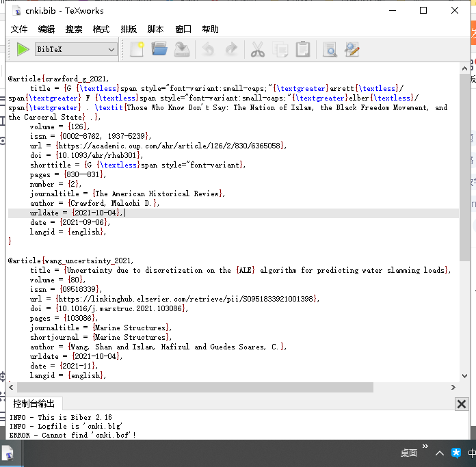Select the 控制台输出 tab
Viewport: 476px width, 467px height.
pos(34,403)
